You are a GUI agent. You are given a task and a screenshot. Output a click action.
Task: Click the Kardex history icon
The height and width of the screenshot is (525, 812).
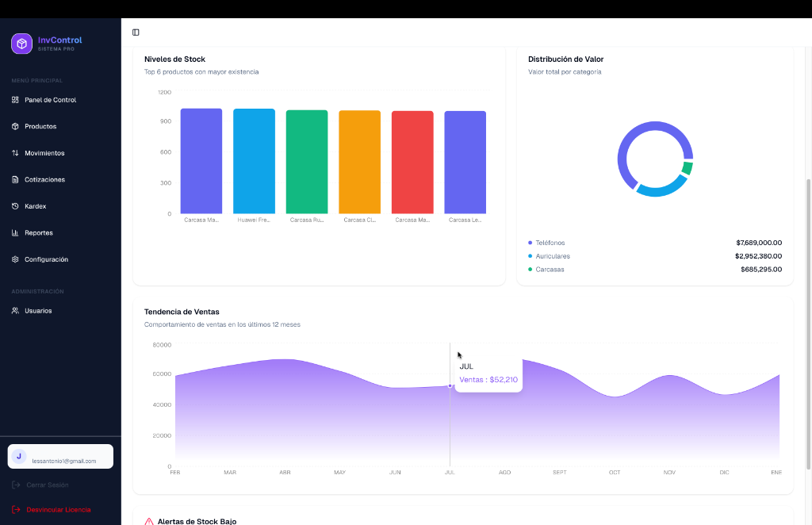point(15,206)
